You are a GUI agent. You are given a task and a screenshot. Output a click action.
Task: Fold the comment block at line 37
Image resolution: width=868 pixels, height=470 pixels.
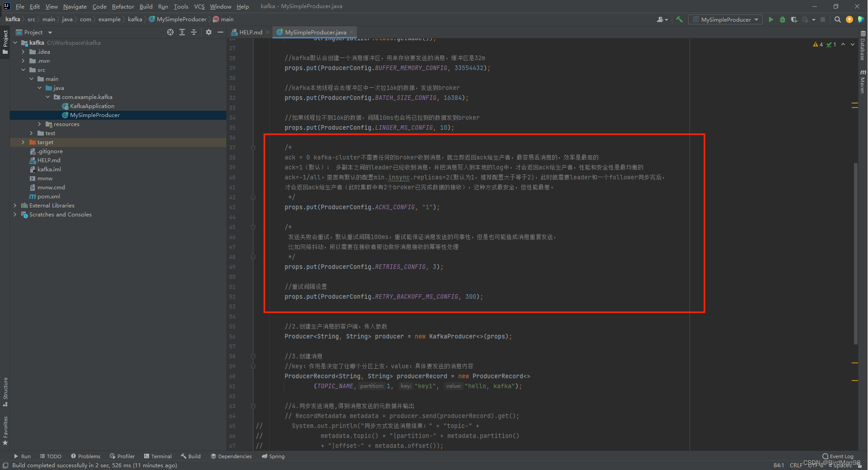[253, 148]
